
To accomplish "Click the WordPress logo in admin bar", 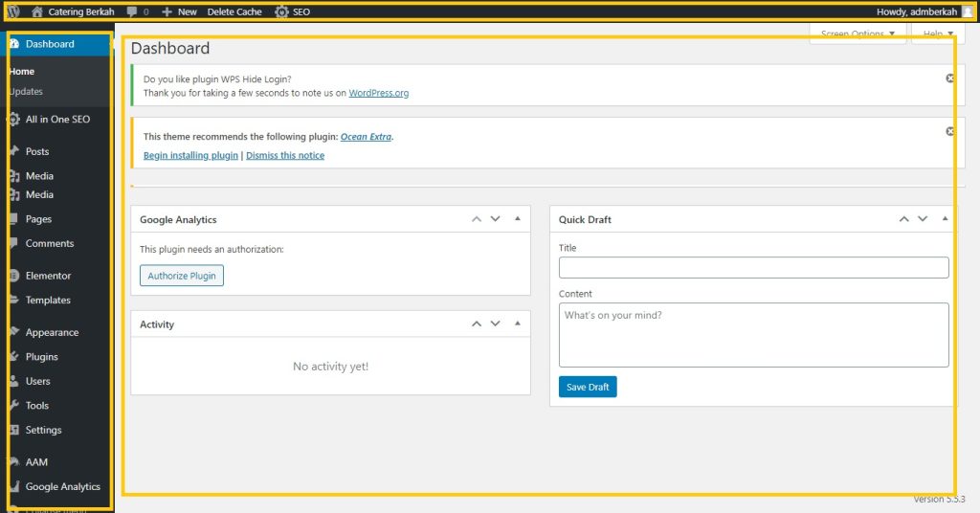I will pyautogui.click(x=13, y=11).
